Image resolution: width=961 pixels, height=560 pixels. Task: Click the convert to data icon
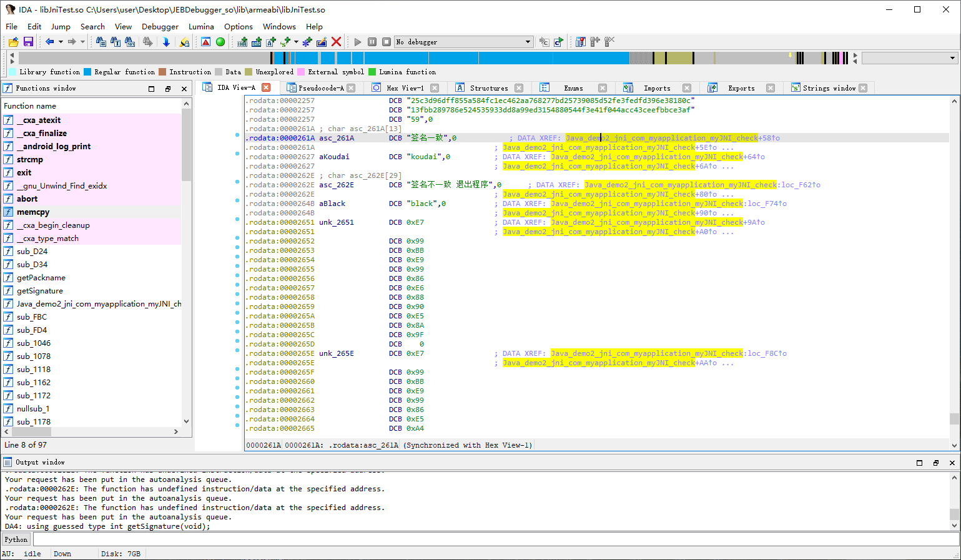257,42
